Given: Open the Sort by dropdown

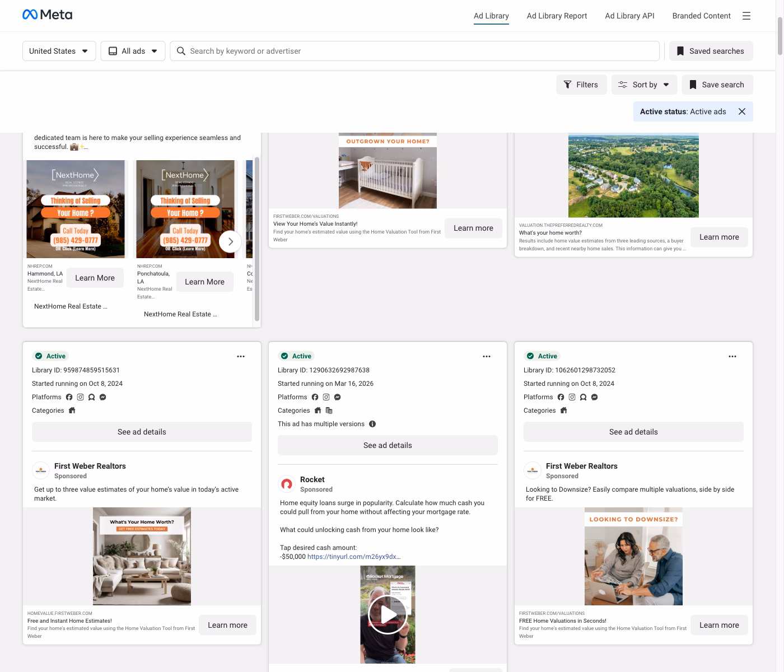Looking at the screenshot, I should pos(644,85).
